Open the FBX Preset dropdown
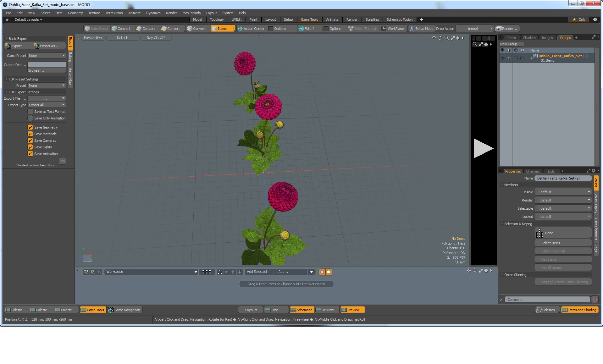The width and height of the screenshot is (603, 364). click(47, 85)
